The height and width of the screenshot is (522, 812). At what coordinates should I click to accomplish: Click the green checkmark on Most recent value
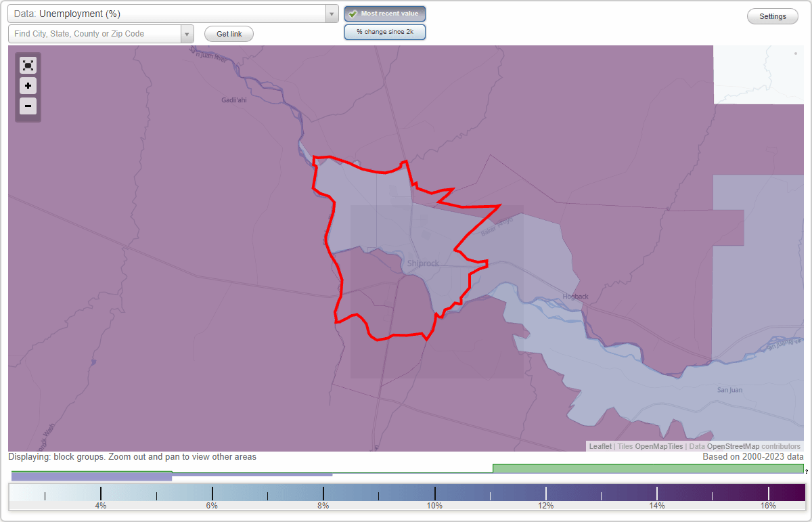click(353, 13)
